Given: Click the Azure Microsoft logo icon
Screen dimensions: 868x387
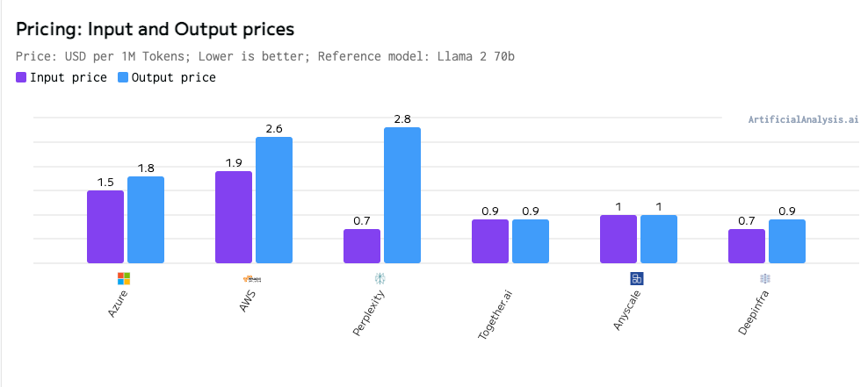Looking at the screenshot, I should point(123,278).
